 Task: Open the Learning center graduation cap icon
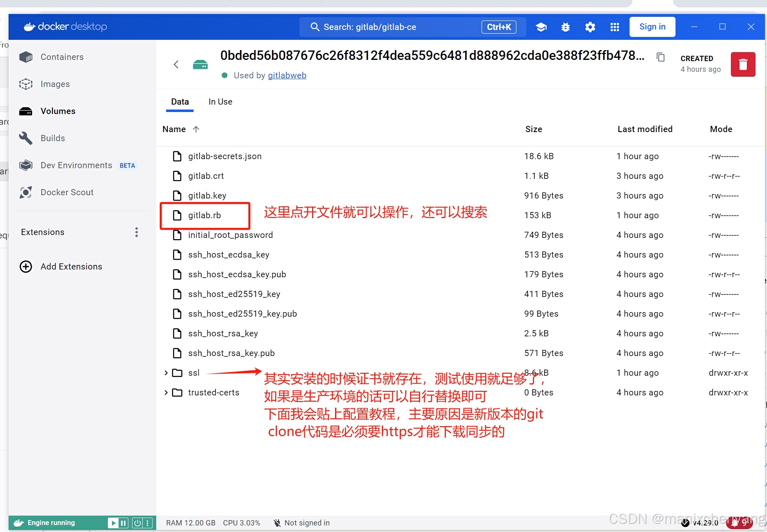[541, 27]
